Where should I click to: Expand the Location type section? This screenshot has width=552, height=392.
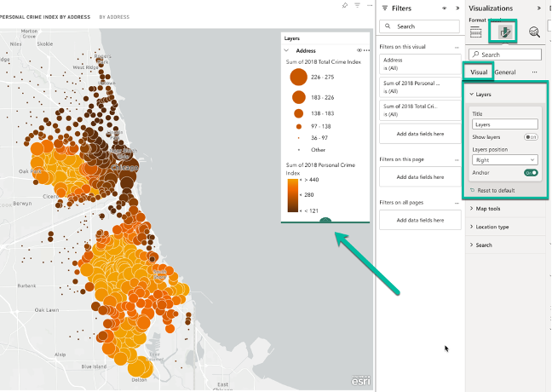click(x=492, y=227)
